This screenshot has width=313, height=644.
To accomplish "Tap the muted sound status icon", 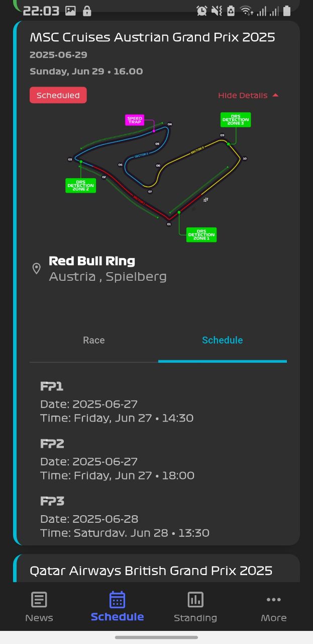I will 217,11.
